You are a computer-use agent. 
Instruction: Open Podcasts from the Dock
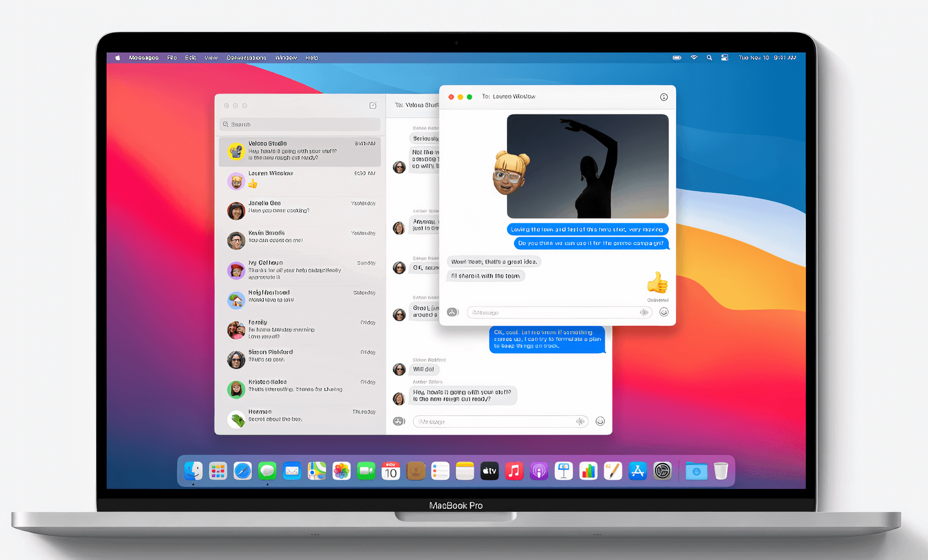click(539, 471)
